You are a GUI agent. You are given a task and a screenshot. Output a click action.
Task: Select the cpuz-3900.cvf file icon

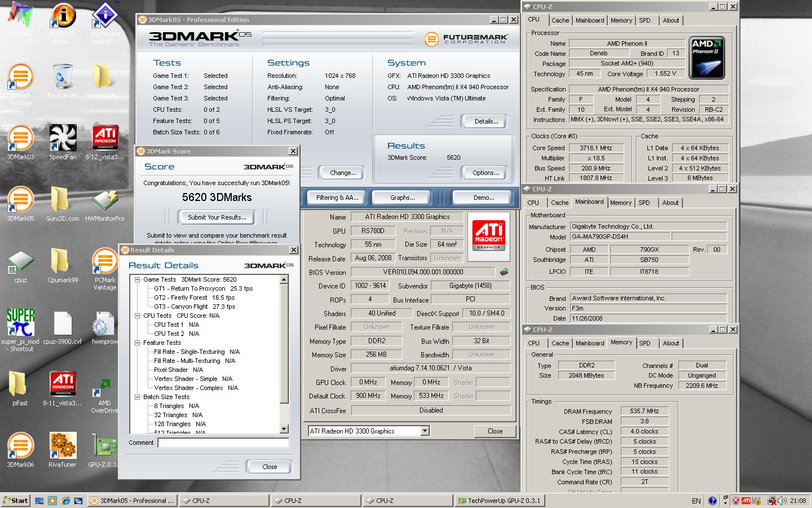coord(63,327)
